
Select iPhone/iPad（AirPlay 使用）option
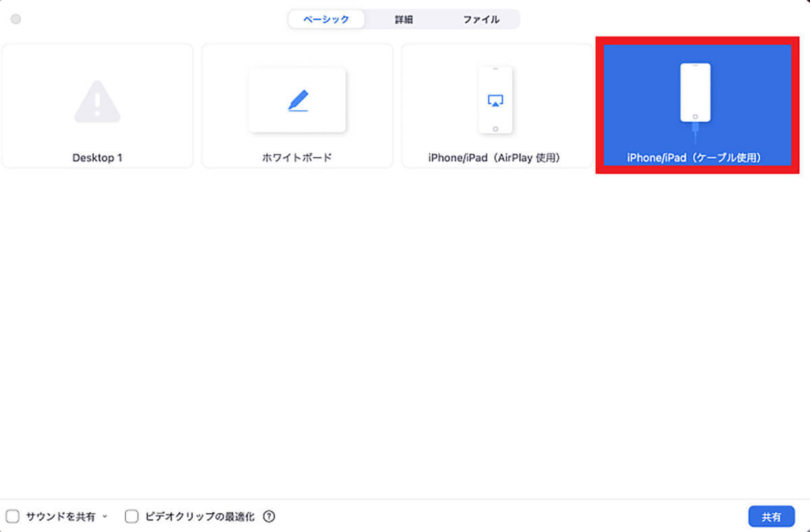tap(497, 106)
